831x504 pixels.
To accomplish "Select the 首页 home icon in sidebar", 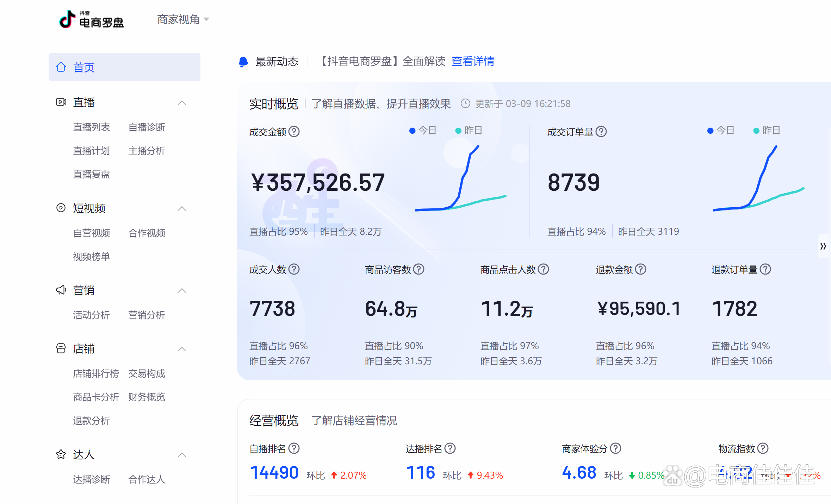I will pyautogui.click(x=61, y=67).
